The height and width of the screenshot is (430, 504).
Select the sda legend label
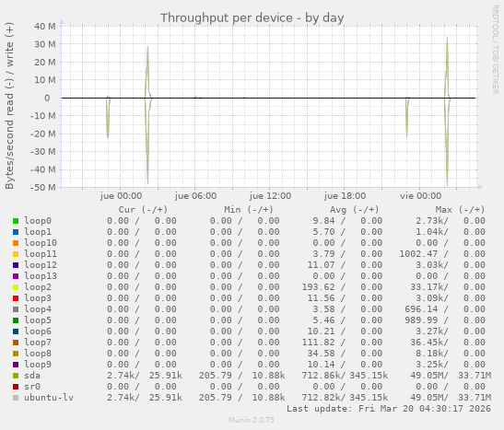[32, 376]
